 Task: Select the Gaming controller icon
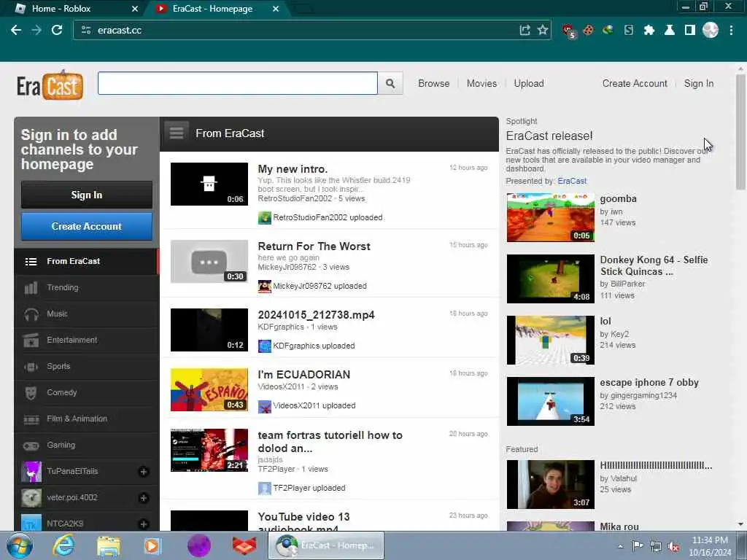[x=31, y=446]
